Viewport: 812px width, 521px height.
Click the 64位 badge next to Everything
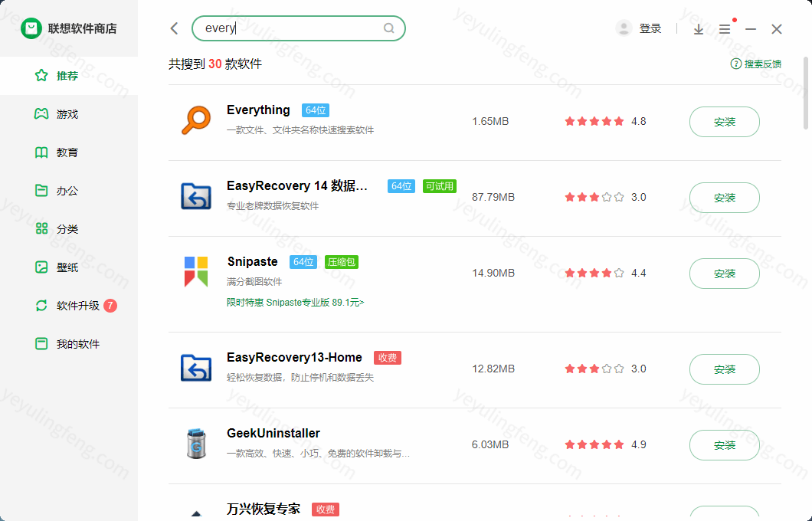click(x=316, y=110)
